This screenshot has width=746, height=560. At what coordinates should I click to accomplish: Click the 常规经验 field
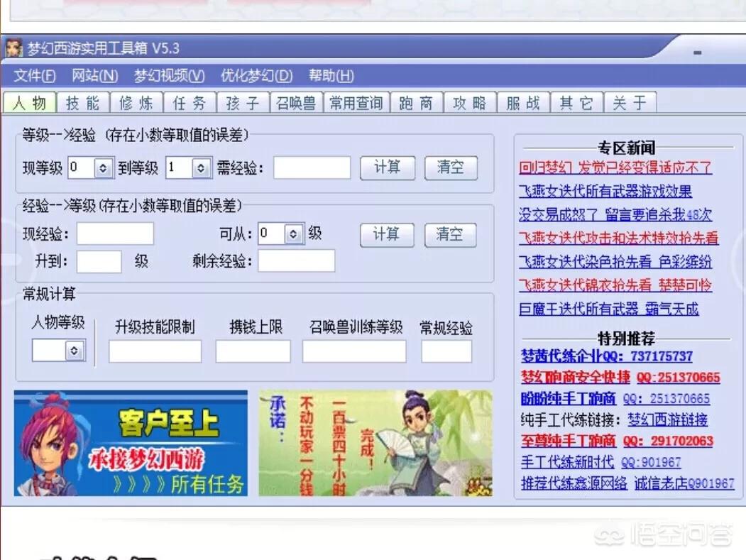click(x=446, y=351)
